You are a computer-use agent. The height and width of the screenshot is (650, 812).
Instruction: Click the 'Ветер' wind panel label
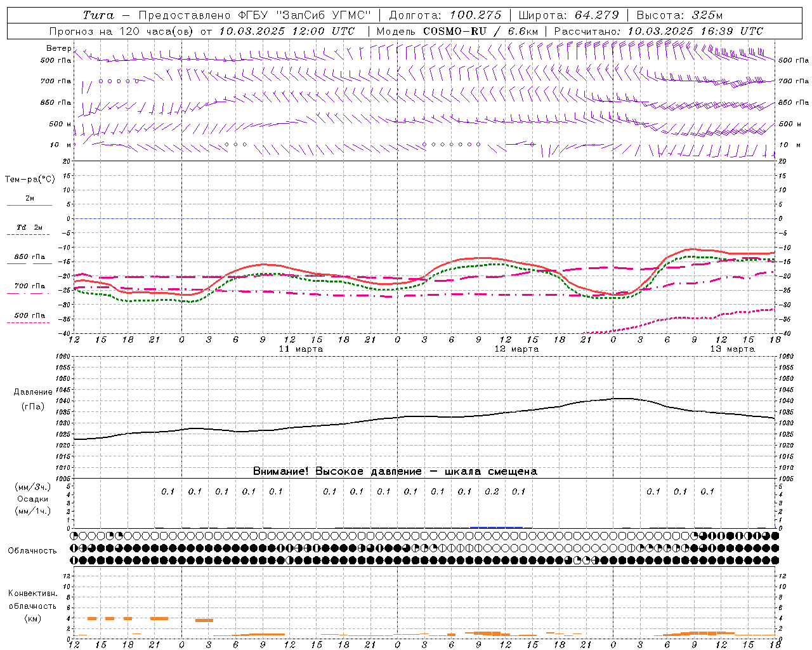58,48
